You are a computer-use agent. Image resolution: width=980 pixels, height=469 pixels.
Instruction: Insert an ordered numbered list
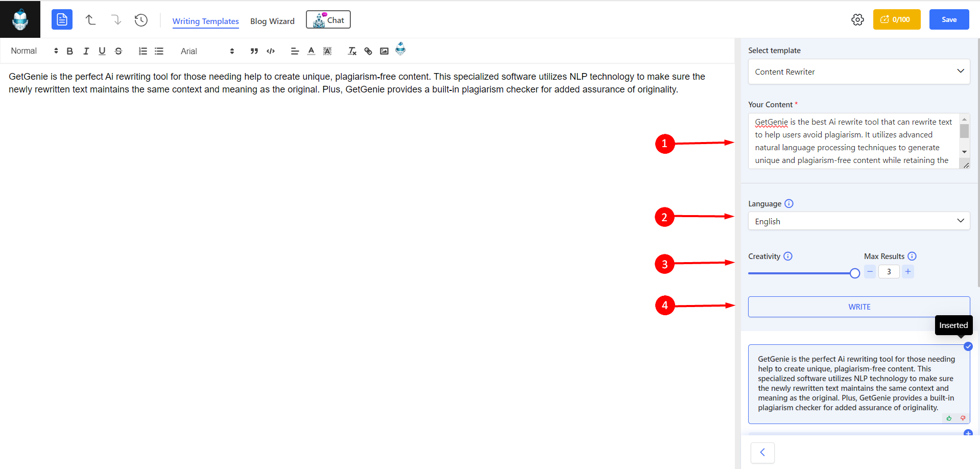click(x=143, y=51)
